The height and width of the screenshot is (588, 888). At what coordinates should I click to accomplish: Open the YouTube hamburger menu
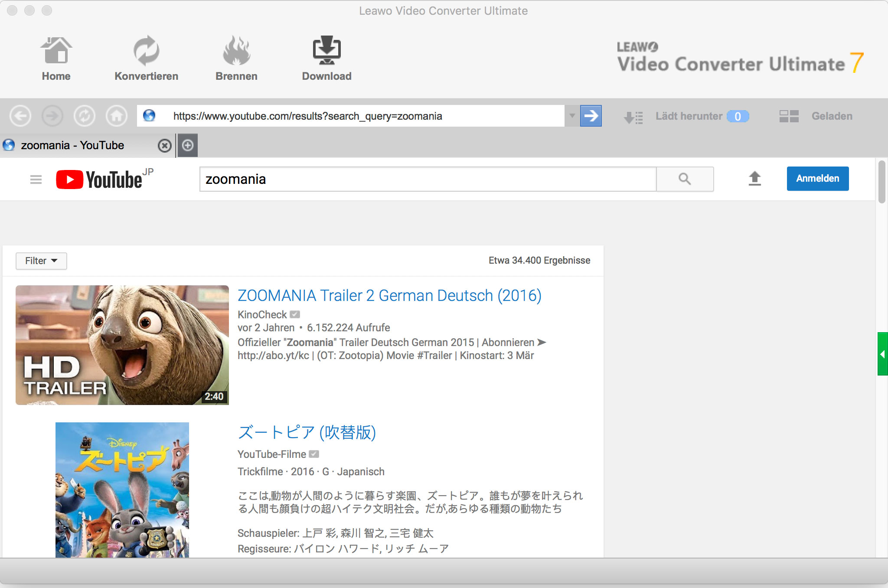point(36,179)
